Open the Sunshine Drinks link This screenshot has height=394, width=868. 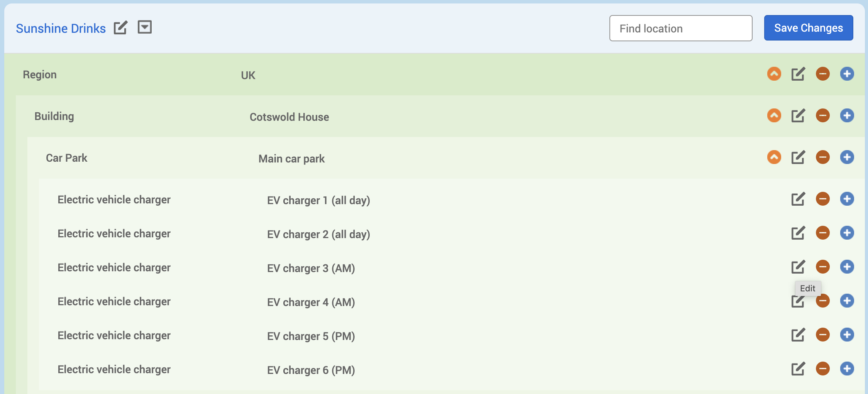[61, 28]
